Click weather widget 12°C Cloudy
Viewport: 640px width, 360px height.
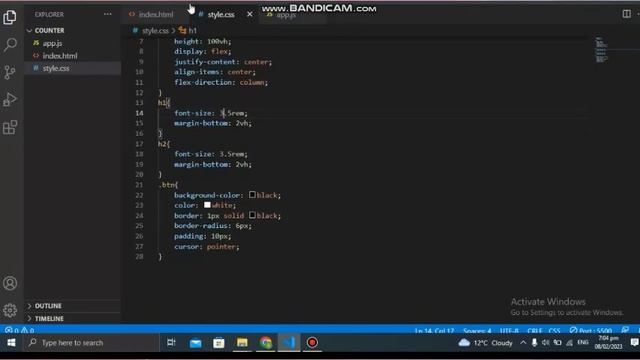coord(485,343)
